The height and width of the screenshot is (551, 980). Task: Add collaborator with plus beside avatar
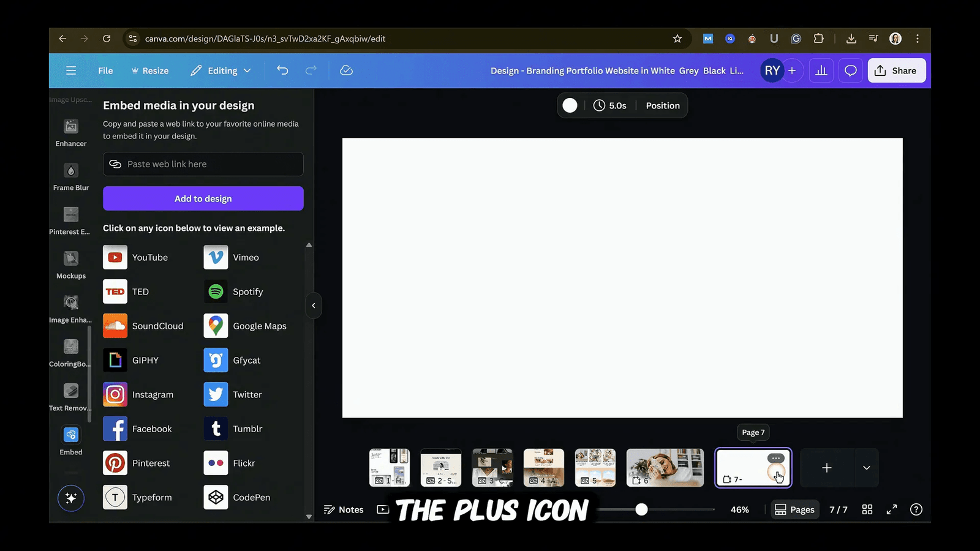coord(792,70)
